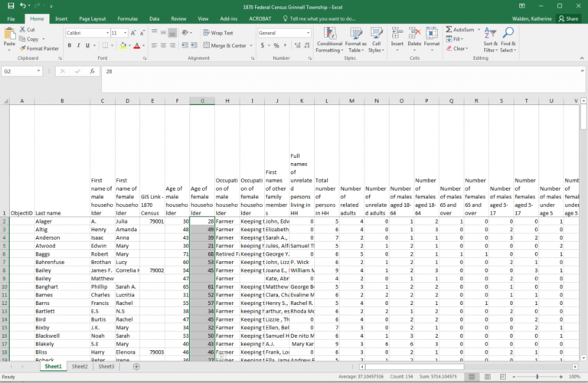Open the Clear dropdown

pos(457,48)
